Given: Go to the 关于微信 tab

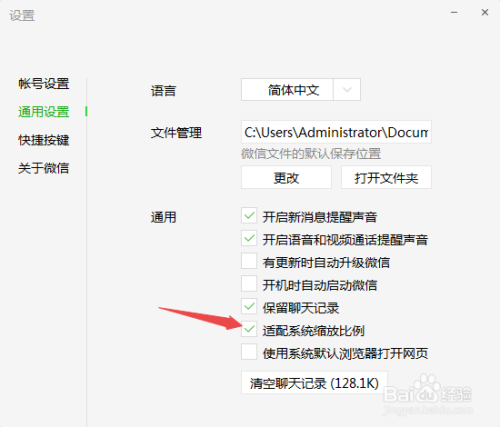Looking at the screenshot, I should tap(44, 168).
